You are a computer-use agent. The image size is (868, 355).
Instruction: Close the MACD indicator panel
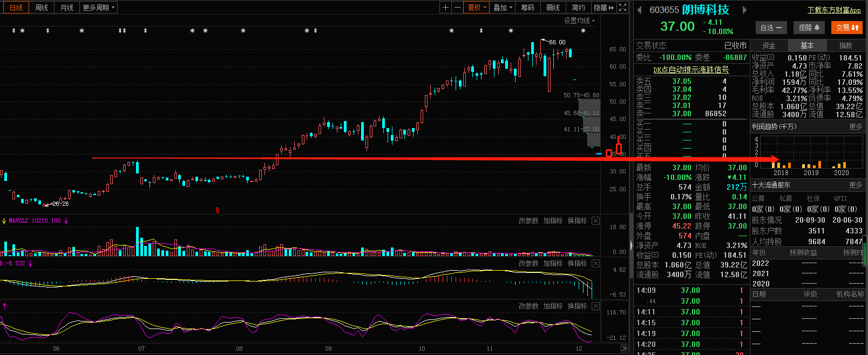595,263
